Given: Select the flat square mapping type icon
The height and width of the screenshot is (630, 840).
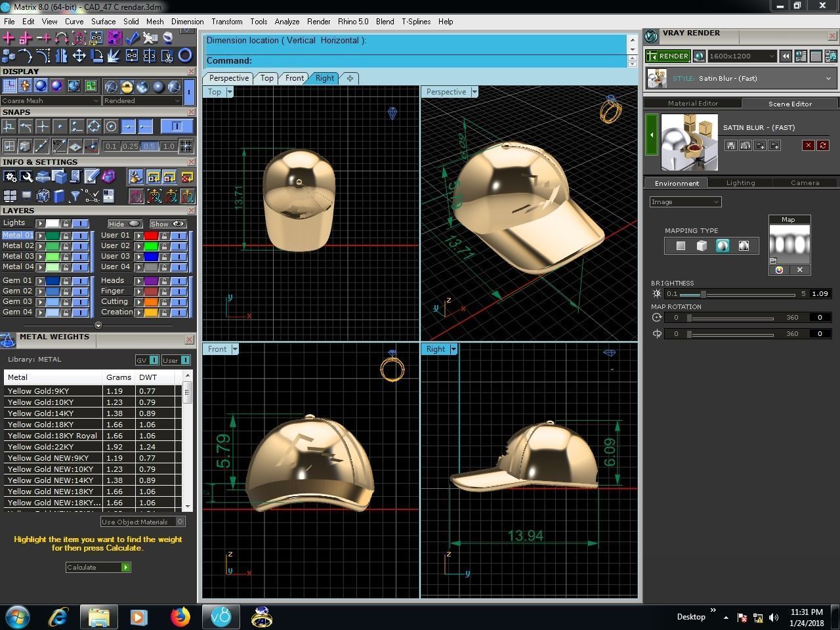Looking at the screenshot, I should pyautogui.click(x=681, y=245).
